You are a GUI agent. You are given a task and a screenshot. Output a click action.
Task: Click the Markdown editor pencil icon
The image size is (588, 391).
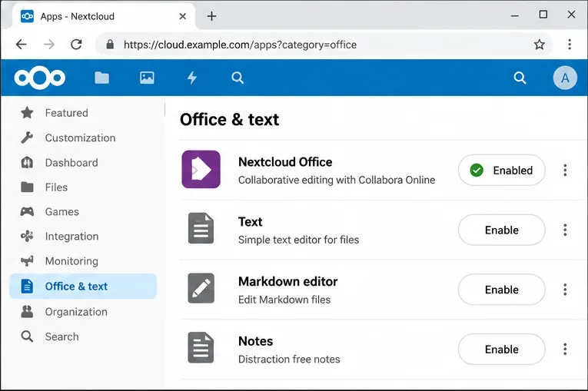(201, 288)
